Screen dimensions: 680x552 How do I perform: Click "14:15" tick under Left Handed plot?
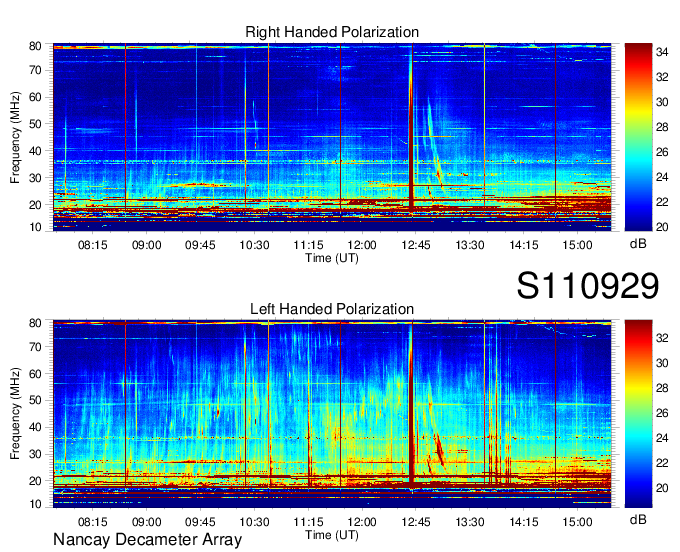pyautogui.click(x=524, y=522)
